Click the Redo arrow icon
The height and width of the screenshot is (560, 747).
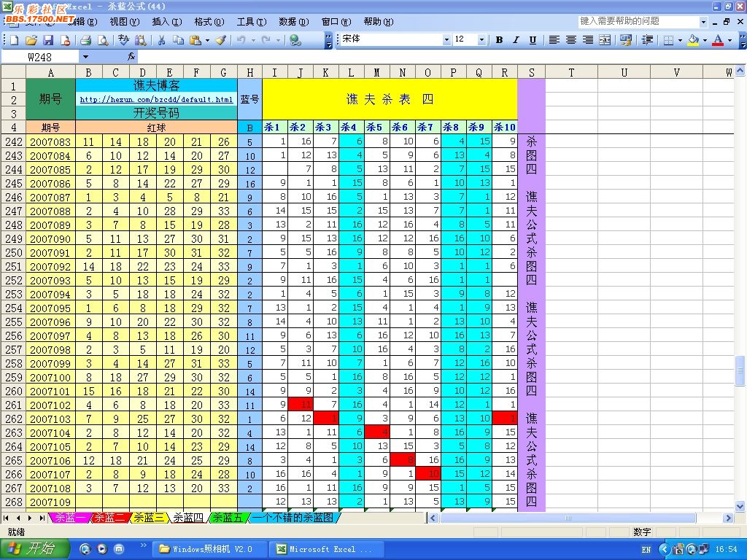[266, 41]
